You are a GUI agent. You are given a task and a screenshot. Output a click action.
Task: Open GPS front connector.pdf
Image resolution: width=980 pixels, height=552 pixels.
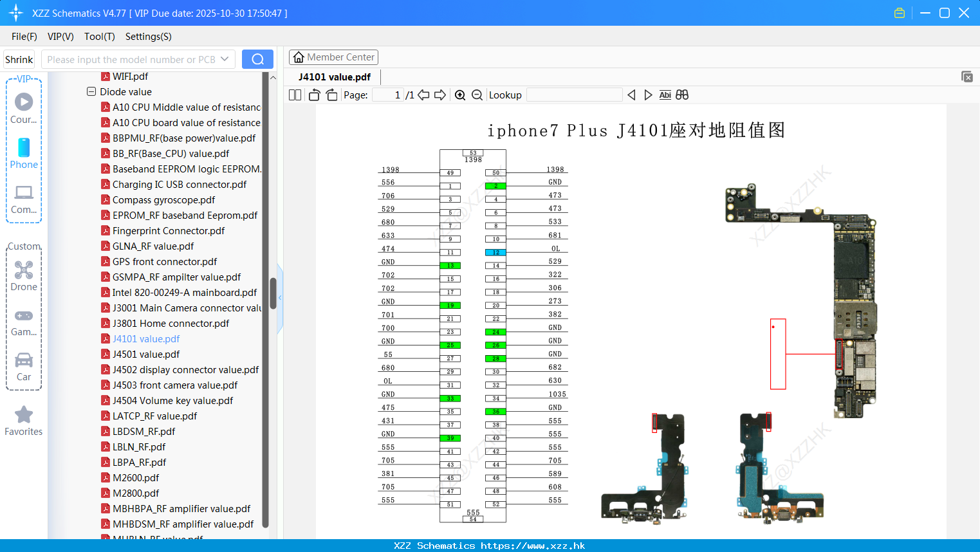165,261
